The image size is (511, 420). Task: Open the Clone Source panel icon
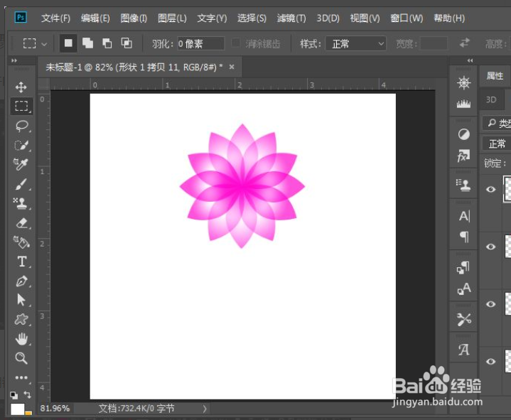pos(463,185)
